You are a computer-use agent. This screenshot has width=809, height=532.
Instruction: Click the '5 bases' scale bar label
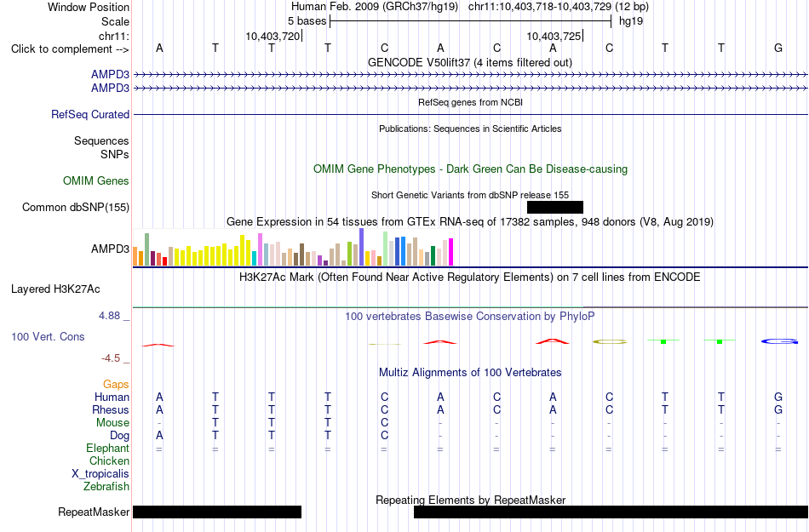tap(307, 21)
